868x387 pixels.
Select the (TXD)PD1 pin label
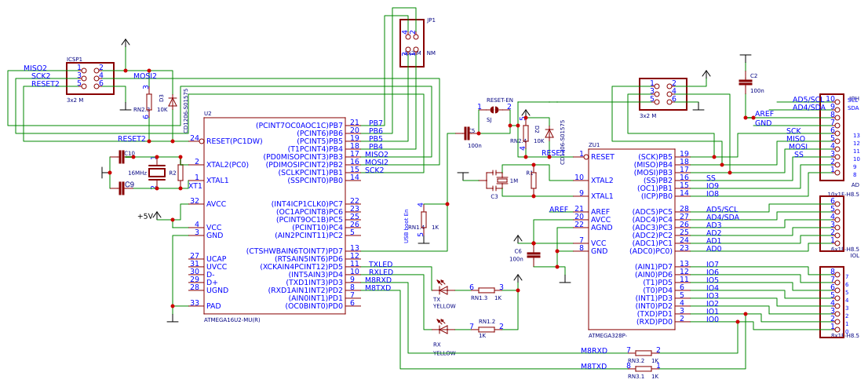(x=654, y=313)
